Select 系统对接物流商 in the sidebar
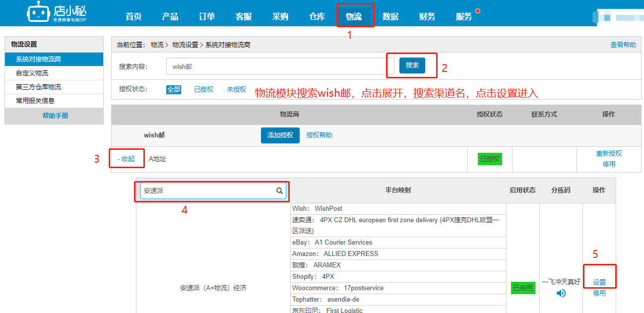This screenshot has height=313, width=644. (x=54, y=59)
